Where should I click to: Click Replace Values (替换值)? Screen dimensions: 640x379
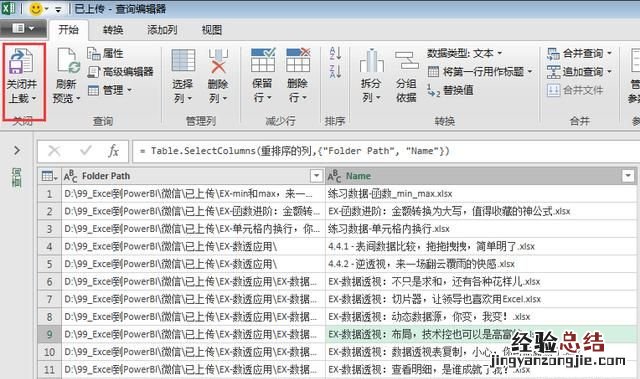(450, 90)
